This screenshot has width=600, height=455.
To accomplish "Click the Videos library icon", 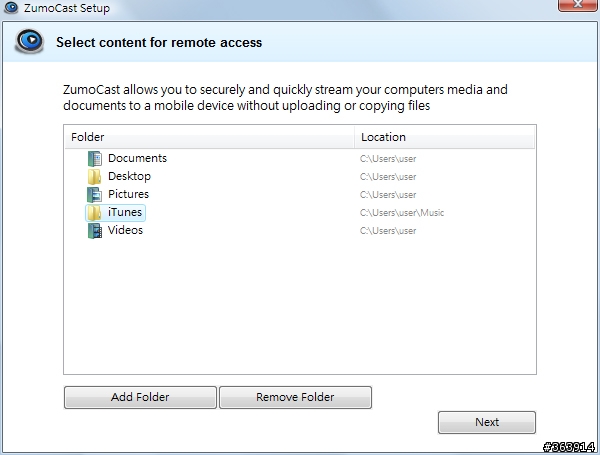I will (x=95, y=230).
